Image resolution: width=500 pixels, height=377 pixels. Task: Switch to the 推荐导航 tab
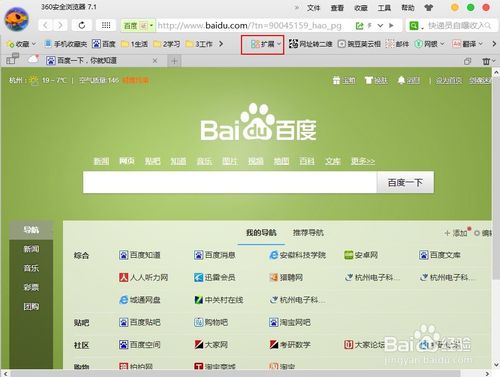click(x=308, y=233)
